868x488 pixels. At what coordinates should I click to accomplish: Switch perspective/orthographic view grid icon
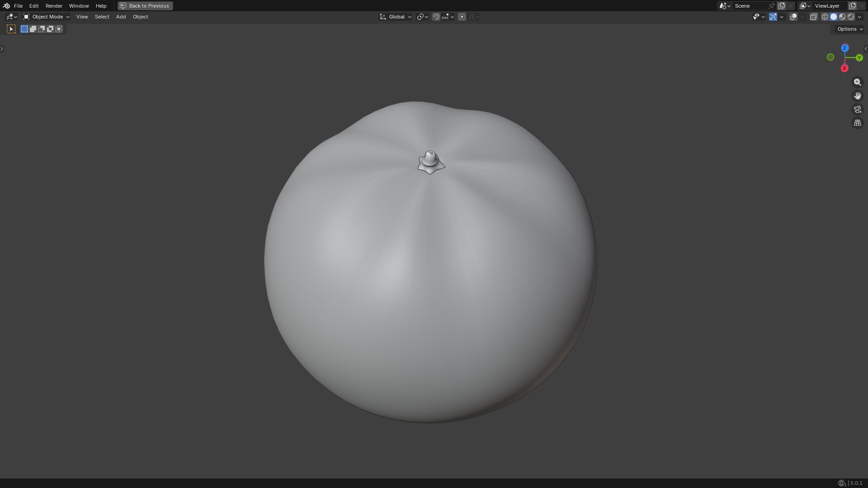(x=857, y=123)
